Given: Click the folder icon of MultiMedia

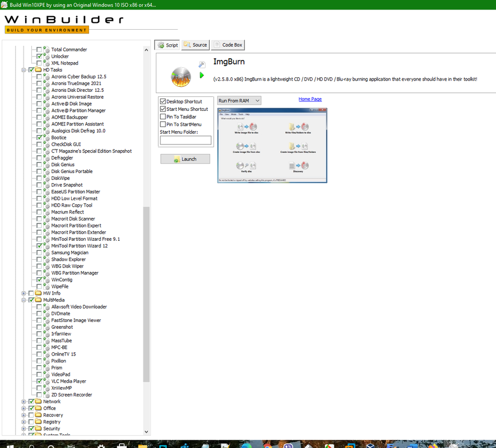Looking at the screenshot, I should [x=38, y=300].
